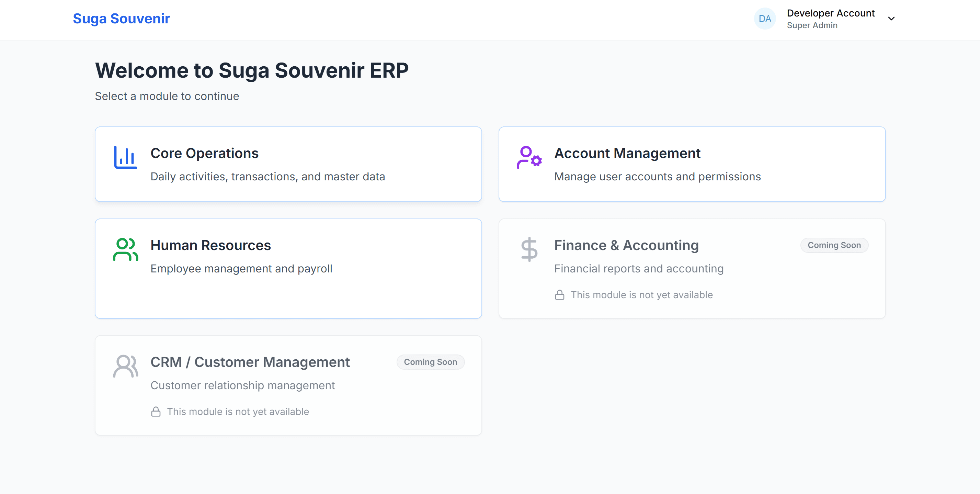Image resolution: width=980 pixels, height=494 pixels.
Task: Click the Super Admin role label
Action: (x=812, y=25)
